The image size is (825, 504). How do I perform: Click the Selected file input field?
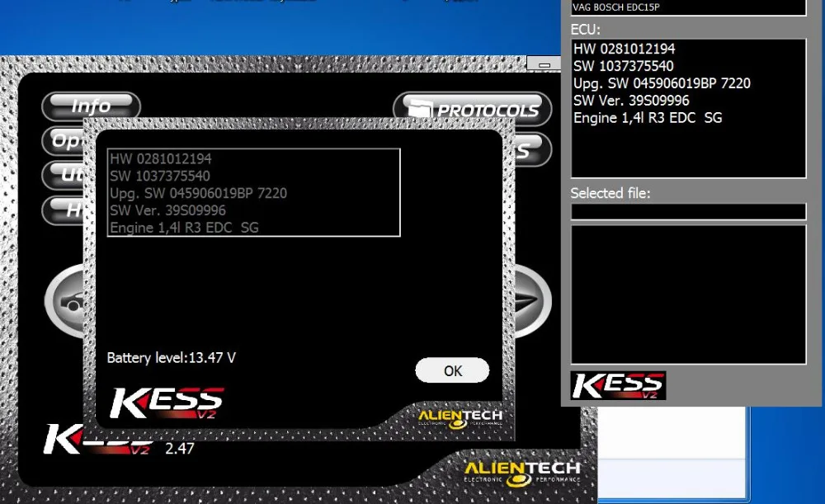coord(688,211)
